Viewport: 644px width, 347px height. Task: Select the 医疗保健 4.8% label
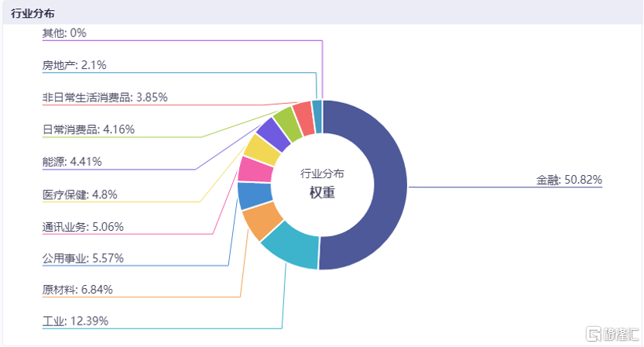[80, 194]
